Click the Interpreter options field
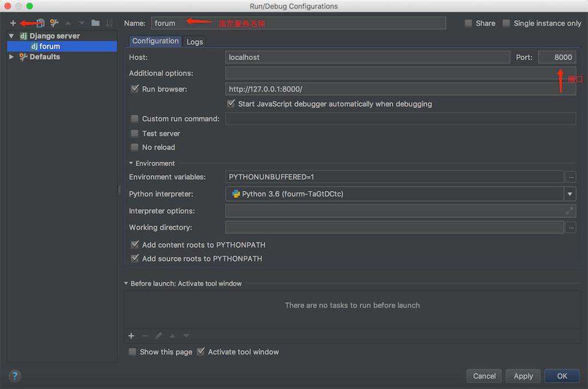588x389 pixels. (x=401, y=211)
